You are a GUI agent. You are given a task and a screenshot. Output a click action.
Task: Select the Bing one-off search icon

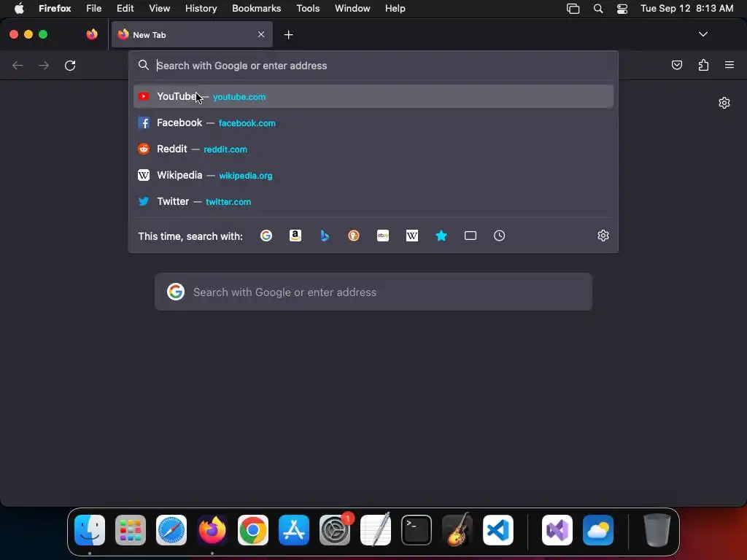[x=325, y=236]
